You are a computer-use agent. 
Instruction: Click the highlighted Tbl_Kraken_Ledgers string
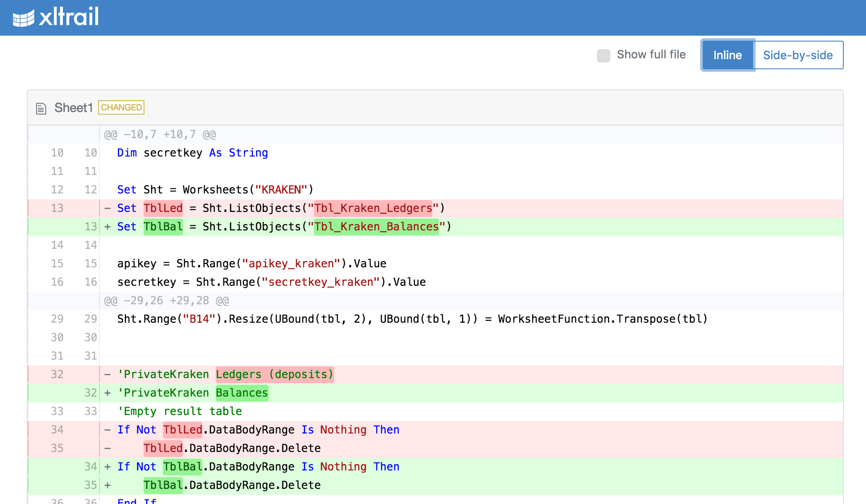tap(373, 208)
